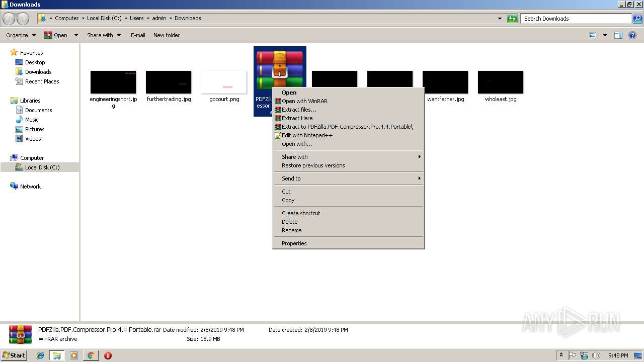Image resolution: width=644 pixels, height=362 pixels.
Task: Toggle the preview pane icon
Action: coord(618,35)
